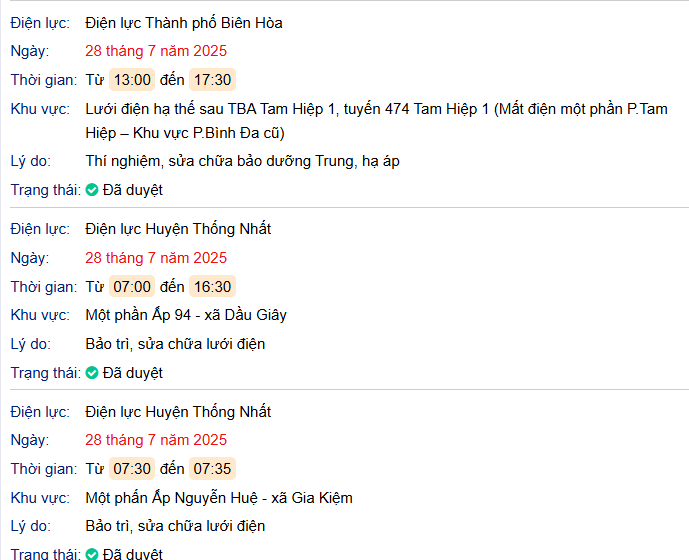The image size is (689, 560).
Task: Click "Đã duyệt" status text for Biên Hòa entry
Action: [x=132, y=190]
